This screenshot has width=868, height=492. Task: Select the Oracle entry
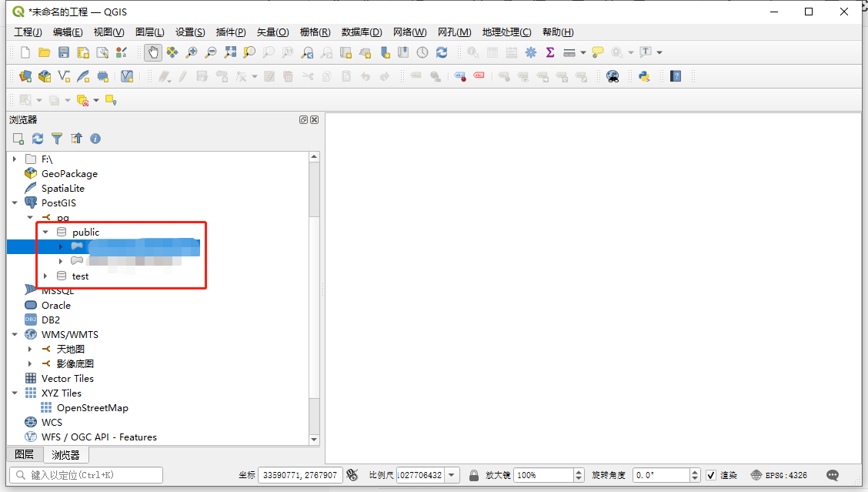point(56,305)
